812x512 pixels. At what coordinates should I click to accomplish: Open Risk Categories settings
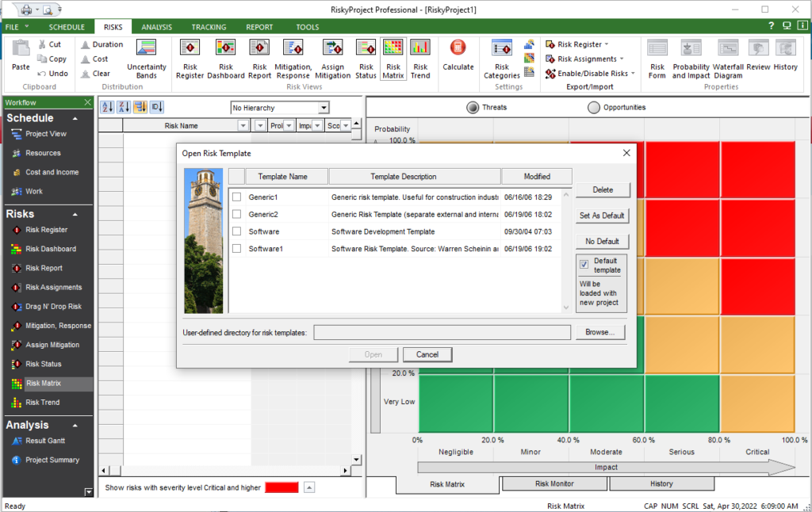coord(502,57)
